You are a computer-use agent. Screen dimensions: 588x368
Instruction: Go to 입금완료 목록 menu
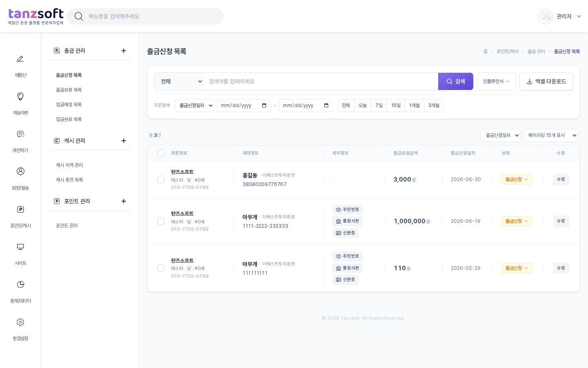pyautogui.click(x=69, y=119)
